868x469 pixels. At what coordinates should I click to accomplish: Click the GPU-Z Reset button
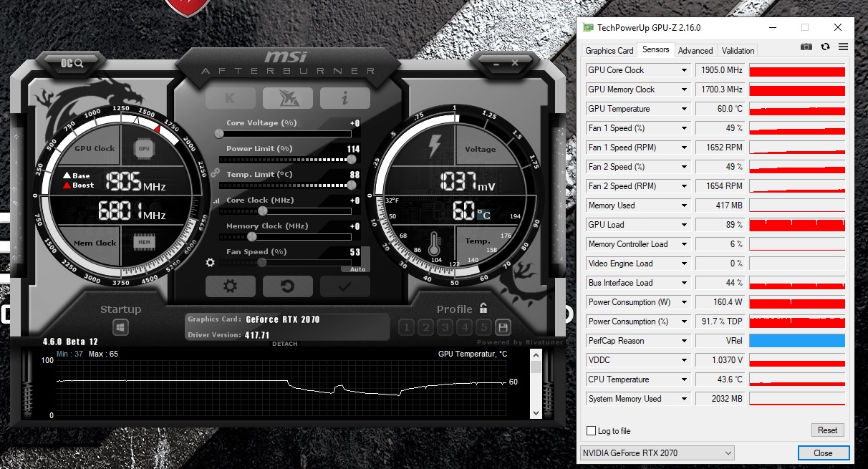(x=827, y=430)
